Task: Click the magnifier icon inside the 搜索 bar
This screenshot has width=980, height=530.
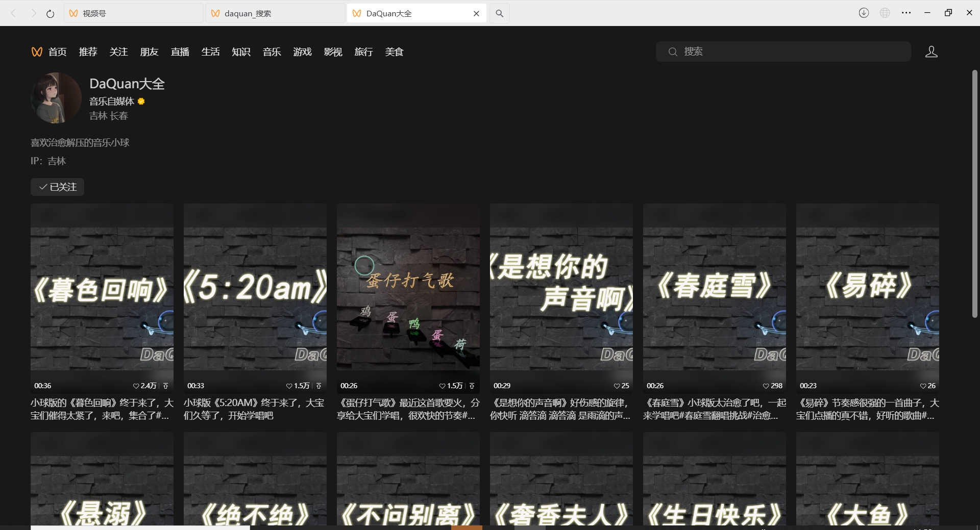Action: tap(673, 52)
